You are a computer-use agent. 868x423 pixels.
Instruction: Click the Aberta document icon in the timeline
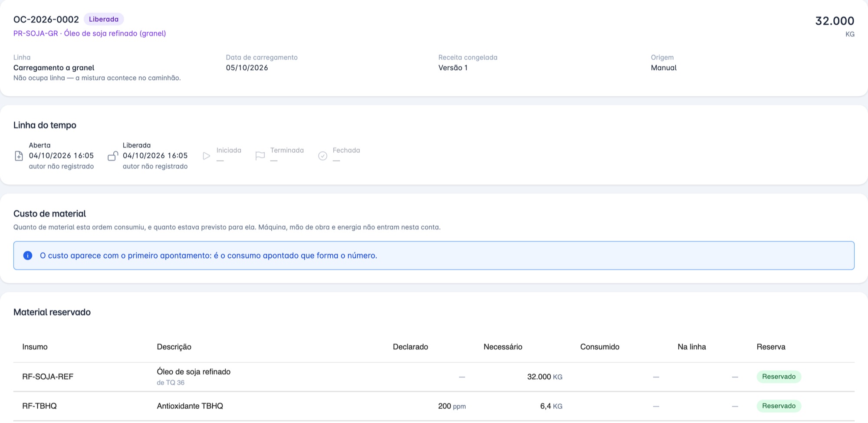click(x=19, y=156)
